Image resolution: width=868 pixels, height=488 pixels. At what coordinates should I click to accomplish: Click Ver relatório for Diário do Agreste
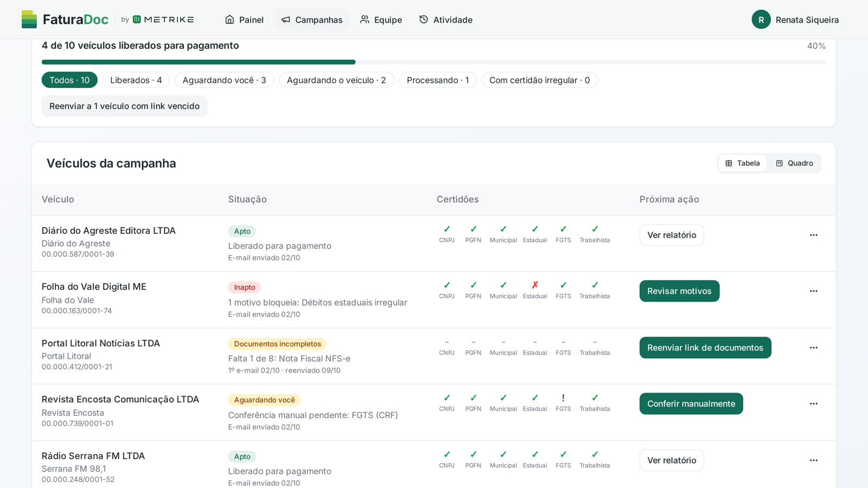tap(672, 235)
